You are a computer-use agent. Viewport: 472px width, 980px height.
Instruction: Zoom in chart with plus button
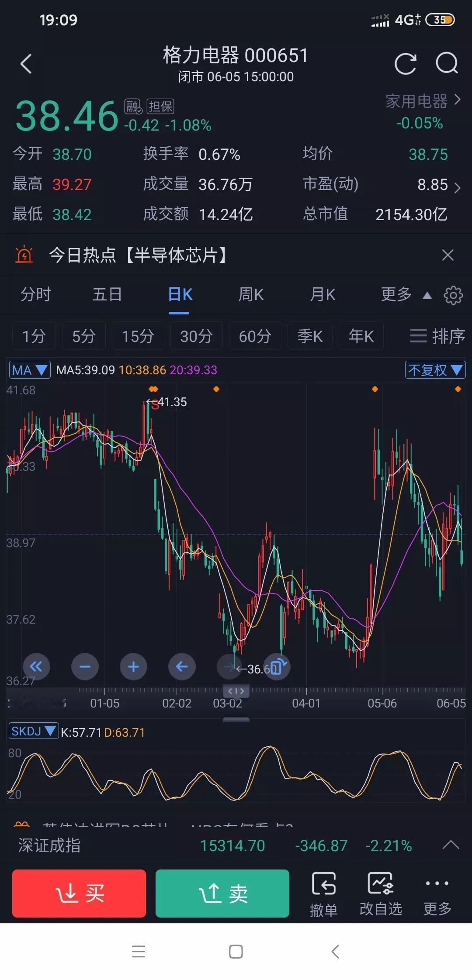coord(133,666)
